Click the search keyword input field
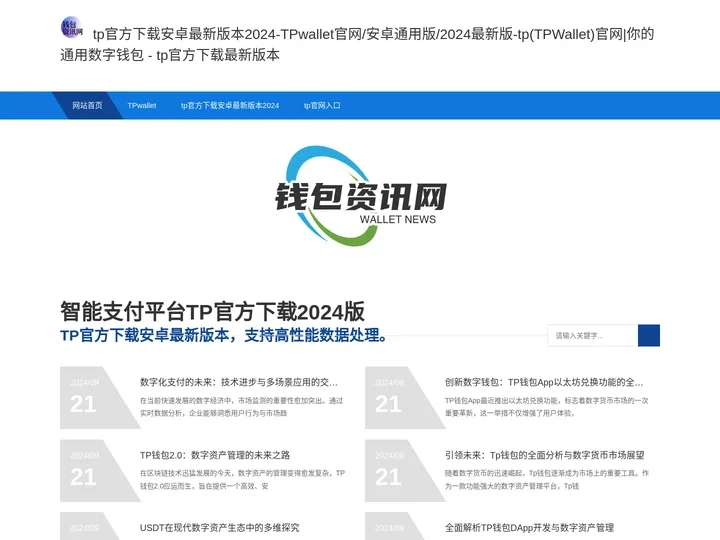 [592, 336]
